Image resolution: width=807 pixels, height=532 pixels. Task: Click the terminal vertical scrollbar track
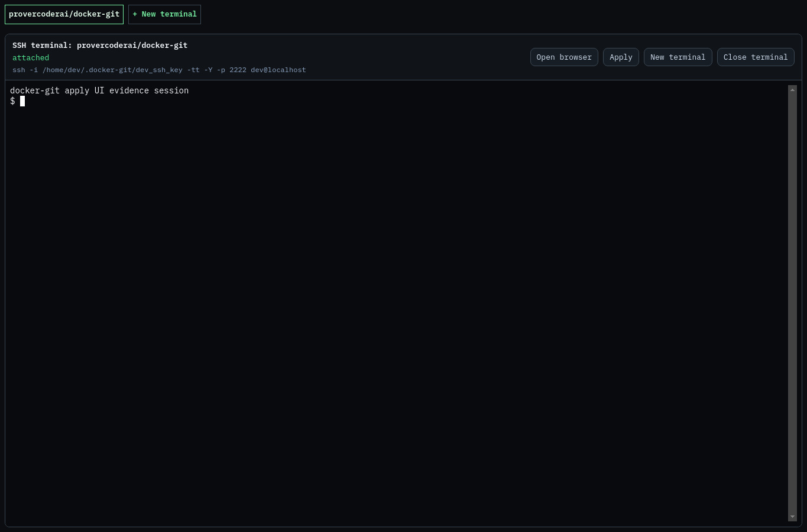coord(792,303)
